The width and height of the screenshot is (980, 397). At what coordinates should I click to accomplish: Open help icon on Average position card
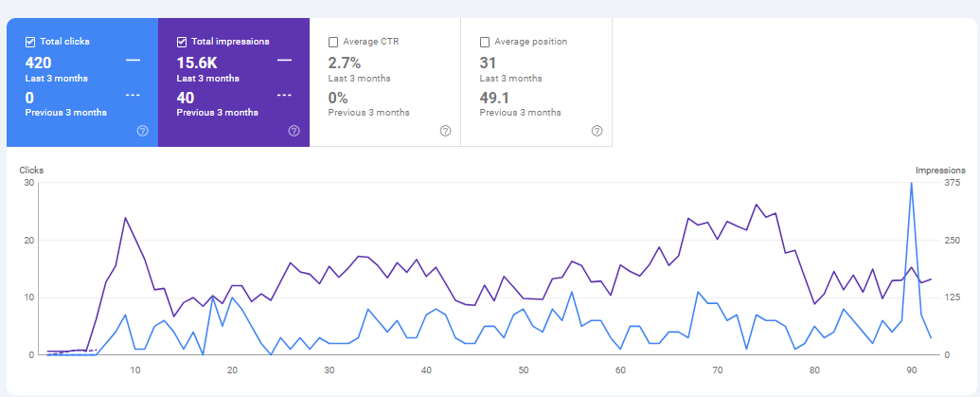point(597,131)
